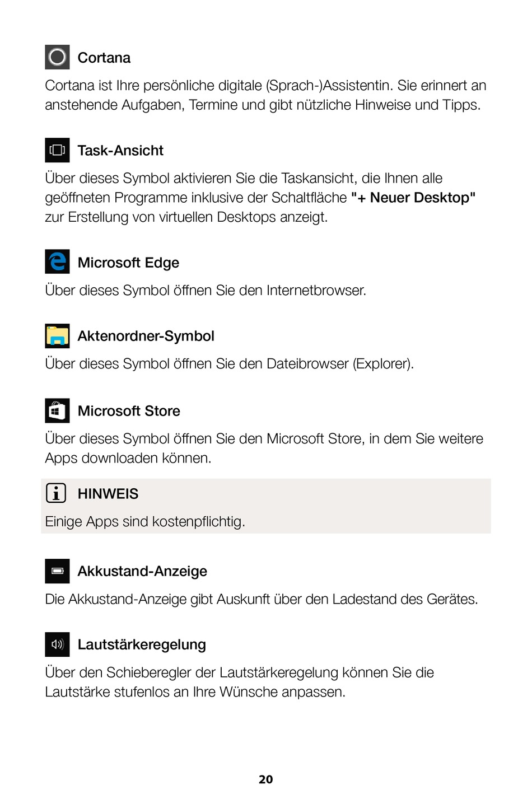This screenshot has height=785, width=532.
Task: Click the Microsoft Store heading text
Action: pos(129,411)
